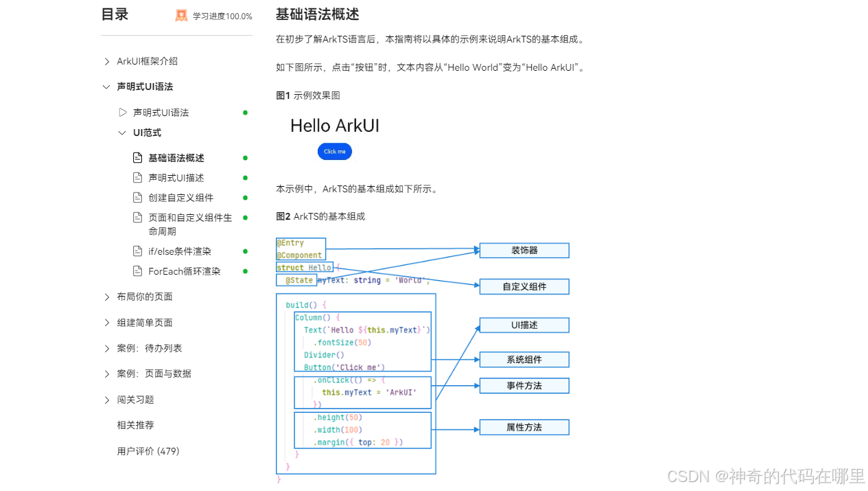The width and height of the screenshot is (868, 491).
Task: Click the medal badge next to 学习进度100.0%
Action: (181, 15)
